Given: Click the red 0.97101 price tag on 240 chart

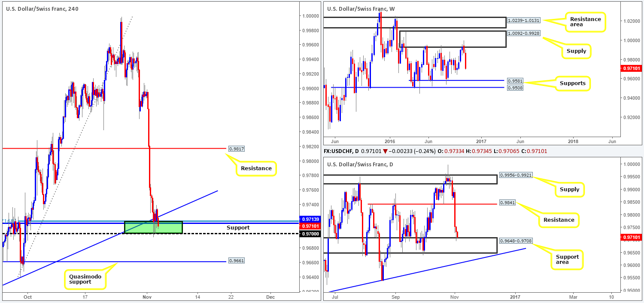Looking at the screenshot, I should [310, 226].
